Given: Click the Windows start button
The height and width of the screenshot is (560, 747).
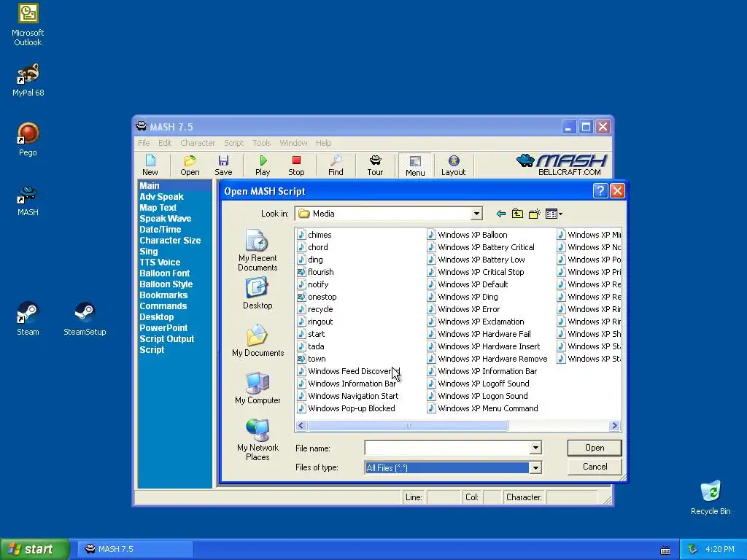Looking at the screenshot, I should 34,549.
